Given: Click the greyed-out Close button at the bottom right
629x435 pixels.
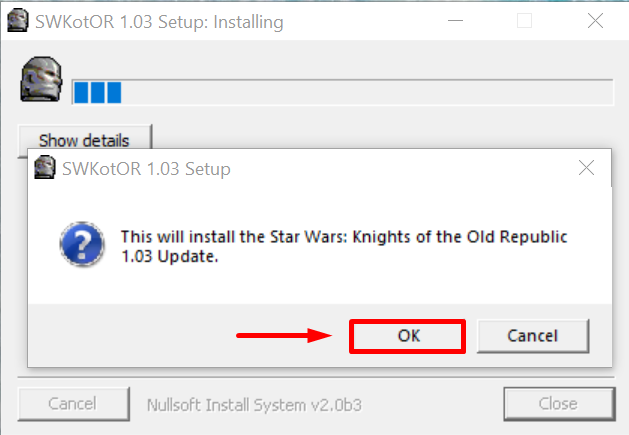Looking at the screenshot, I should [x=557, y=404].
